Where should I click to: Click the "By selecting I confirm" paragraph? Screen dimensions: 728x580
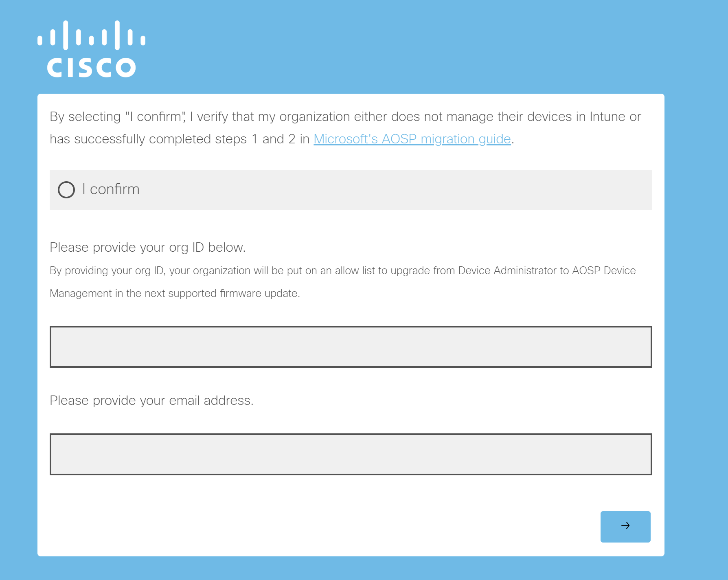(345, 128)
